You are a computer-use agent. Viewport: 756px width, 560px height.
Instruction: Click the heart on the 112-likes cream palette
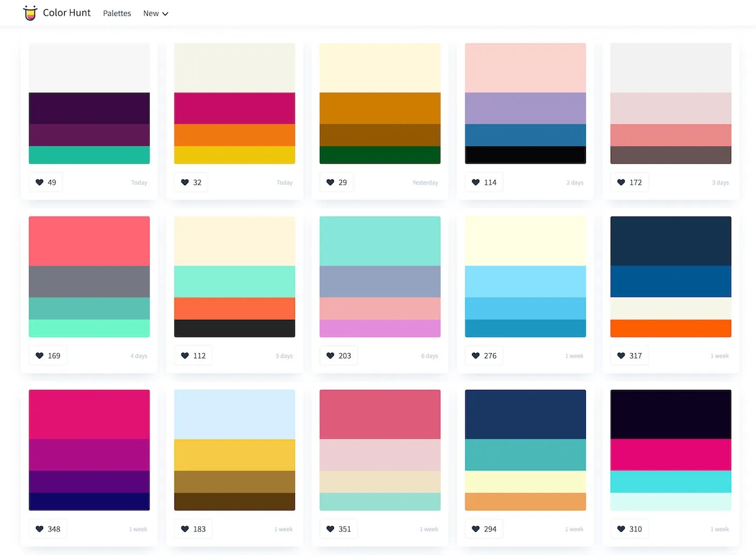(x=185, y=355)
